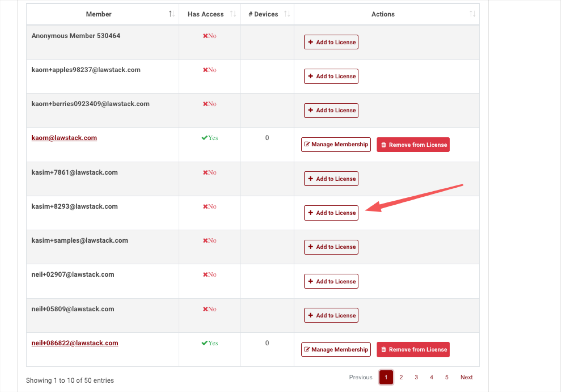Click Next pagination link

466,377
